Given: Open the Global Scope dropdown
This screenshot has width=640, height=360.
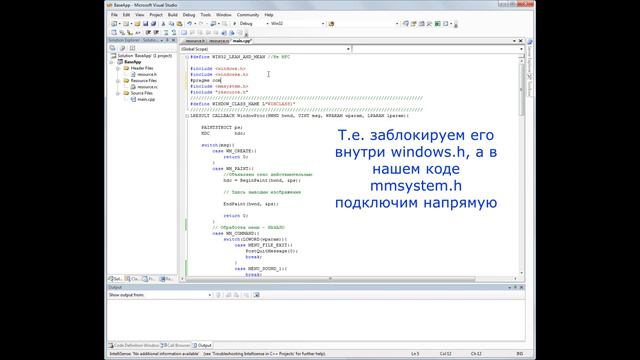Looking at the screenshot, I should [x=348, y=49].
